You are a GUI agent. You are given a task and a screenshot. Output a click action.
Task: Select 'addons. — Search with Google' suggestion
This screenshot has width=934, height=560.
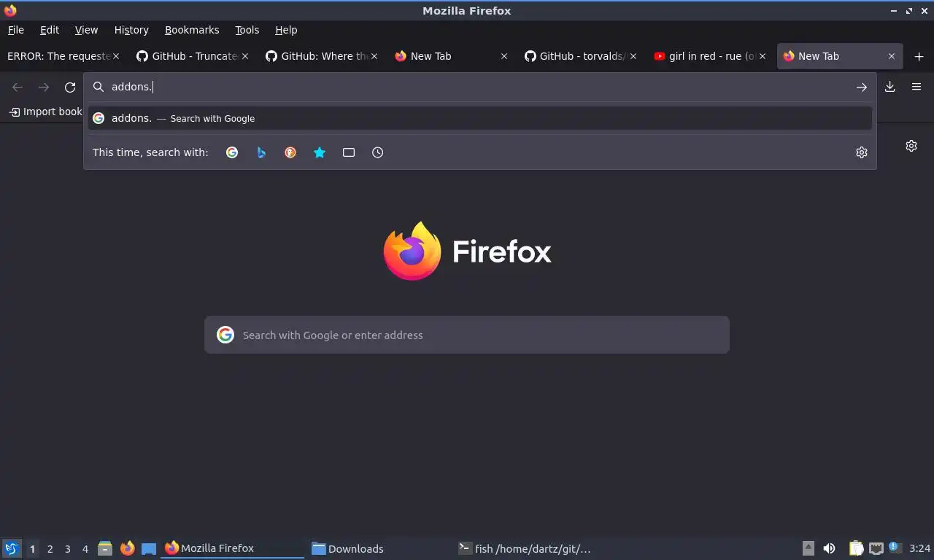click(480, 118)
